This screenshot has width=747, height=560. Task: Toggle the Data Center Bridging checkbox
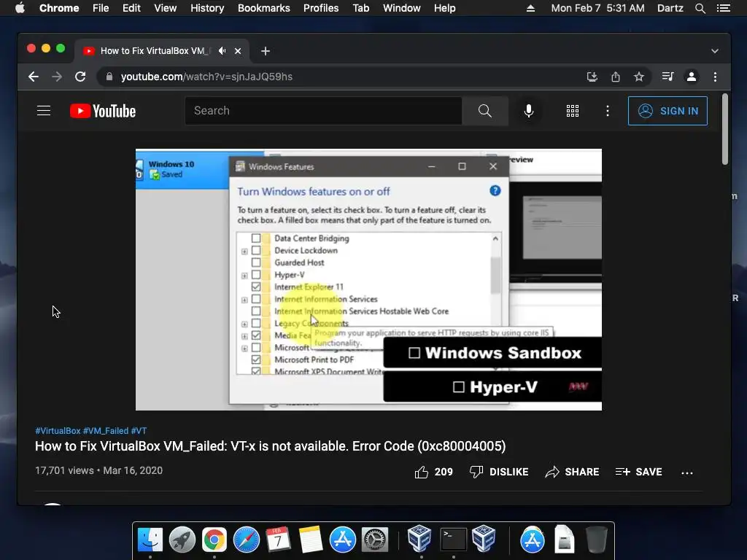(256, 238)
